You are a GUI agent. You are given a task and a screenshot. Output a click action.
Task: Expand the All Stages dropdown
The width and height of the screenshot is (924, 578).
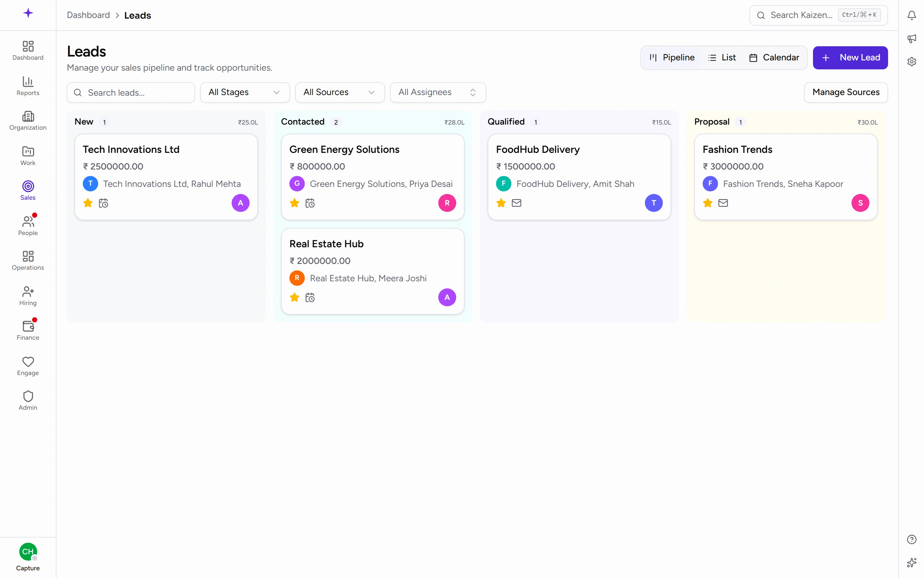coord(245,92)
